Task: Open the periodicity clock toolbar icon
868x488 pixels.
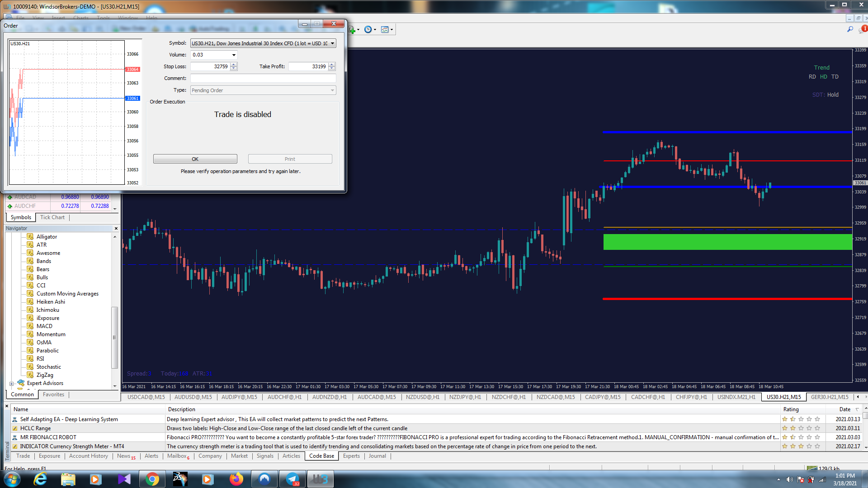Action: (368, 30)
